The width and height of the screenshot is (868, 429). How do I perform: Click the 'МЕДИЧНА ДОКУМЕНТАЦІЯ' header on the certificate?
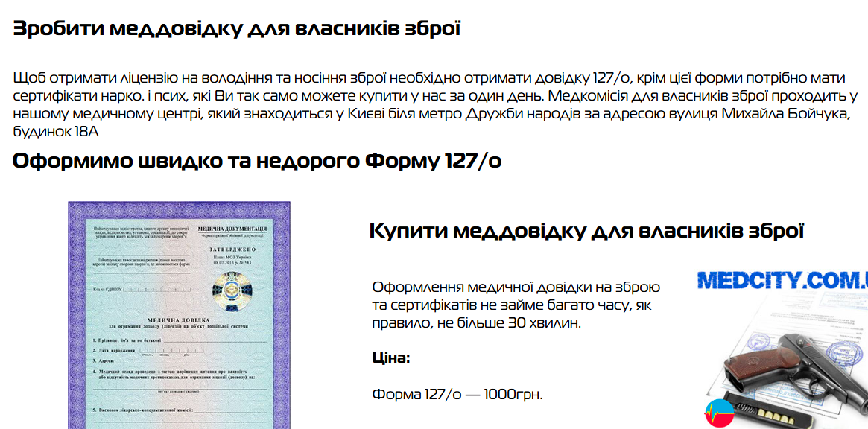[x=232, y=229]
